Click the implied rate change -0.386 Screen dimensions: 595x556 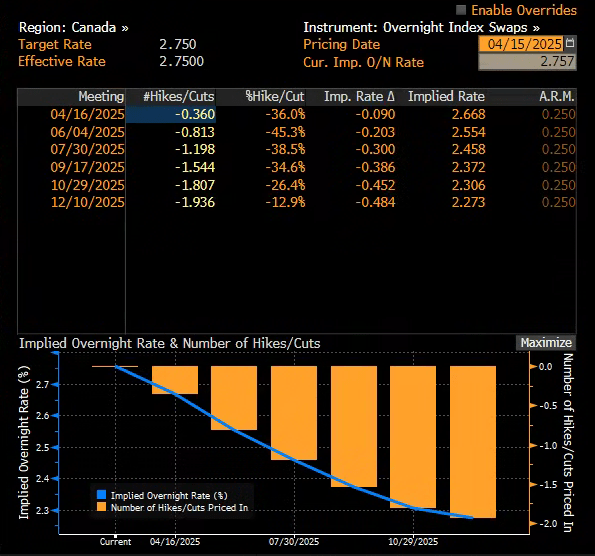(x=375, y=167)
